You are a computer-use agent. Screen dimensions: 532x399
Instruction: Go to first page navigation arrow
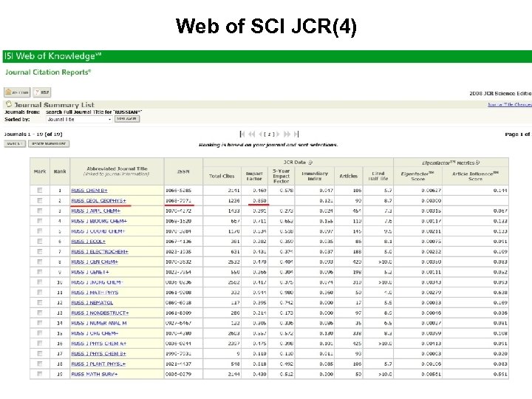(x=242, y=134)
